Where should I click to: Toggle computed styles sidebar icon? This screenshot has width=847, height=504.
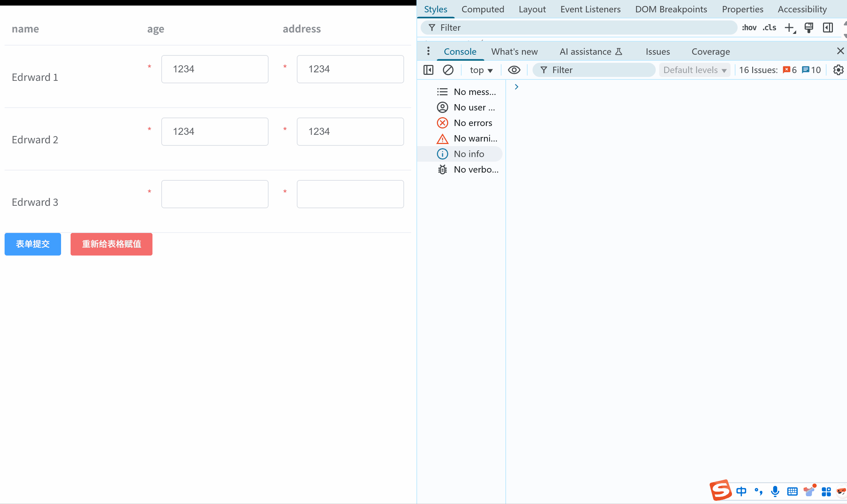point(828,28)
